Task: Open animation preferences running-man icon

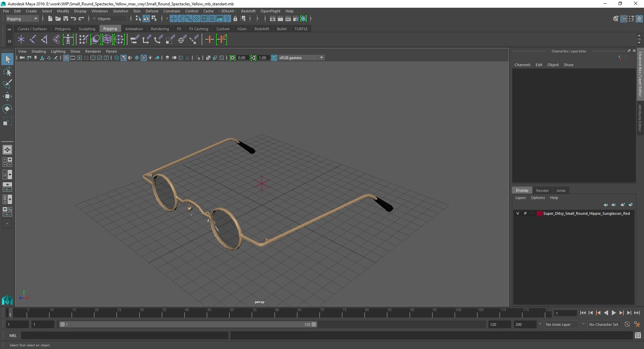Action: (637, 325)
